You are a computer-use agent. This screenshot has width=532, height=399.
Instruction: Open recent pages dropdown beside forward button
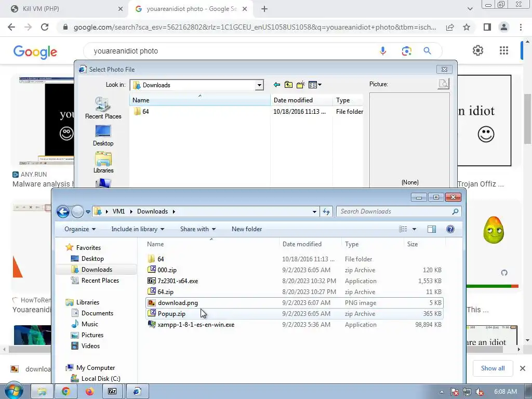pos(88,212)
